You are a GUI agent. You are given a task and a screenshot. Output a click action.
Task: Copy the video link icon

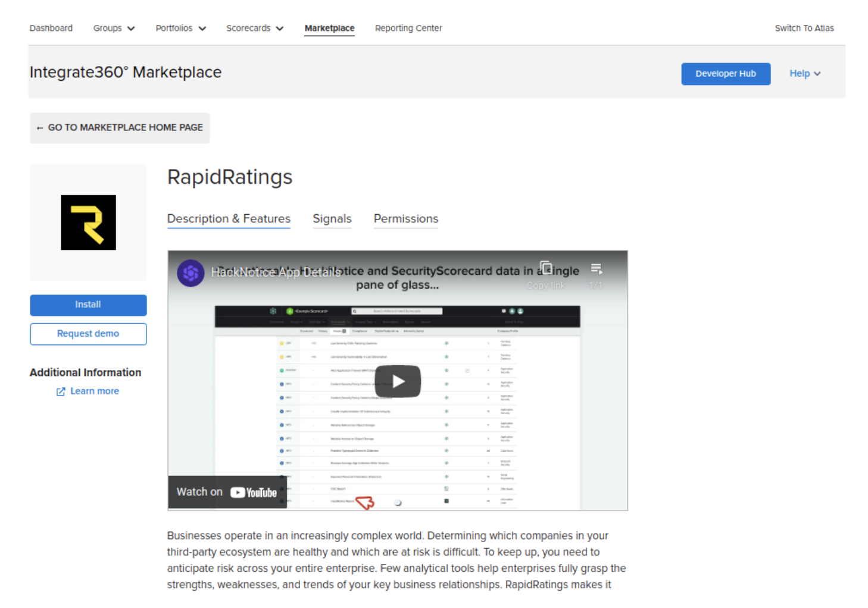(x=546, y=268)
